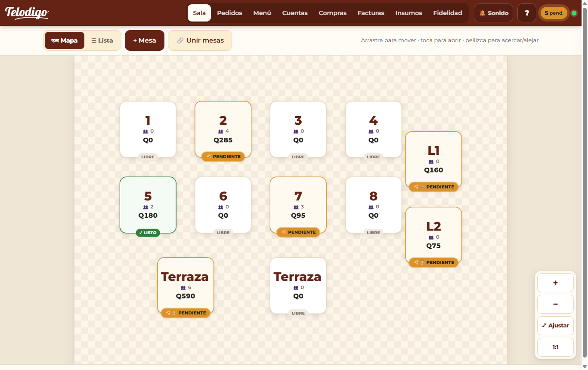
Task: Click the Listo badge on table 5
Action: tap(148, 232)
